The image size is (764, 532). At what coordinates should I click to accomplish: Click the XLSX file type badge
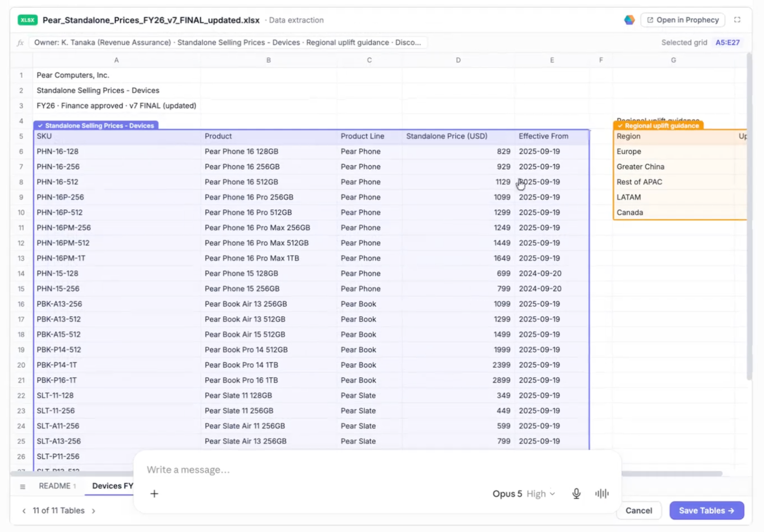point(28,20)
